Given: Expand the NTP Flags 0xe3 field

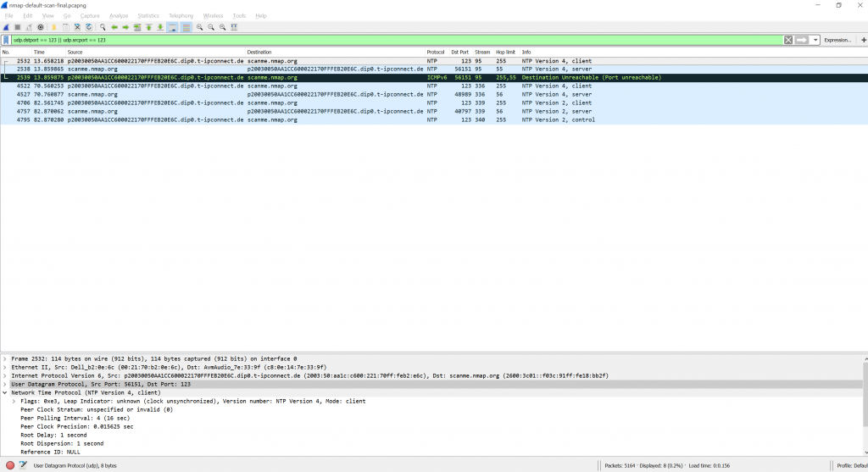Looking at the screenshot, I should [14, 401].
